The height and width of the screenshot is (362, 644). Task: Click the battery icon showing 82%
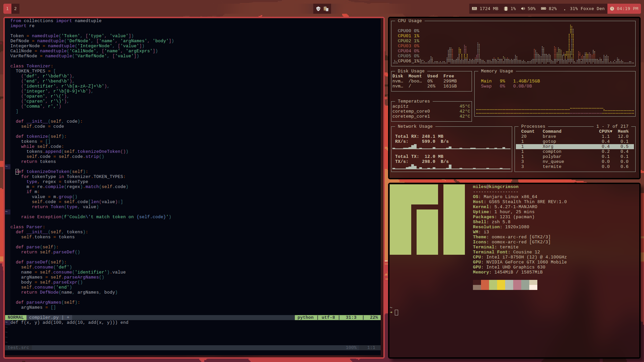[x=543, y=9]
